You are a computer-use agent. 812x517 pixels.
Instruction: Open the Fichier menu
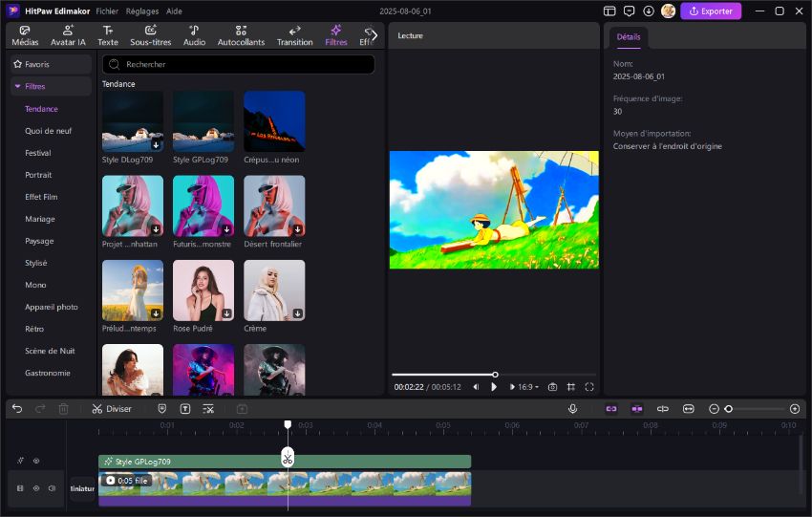[x=107, y=11]
